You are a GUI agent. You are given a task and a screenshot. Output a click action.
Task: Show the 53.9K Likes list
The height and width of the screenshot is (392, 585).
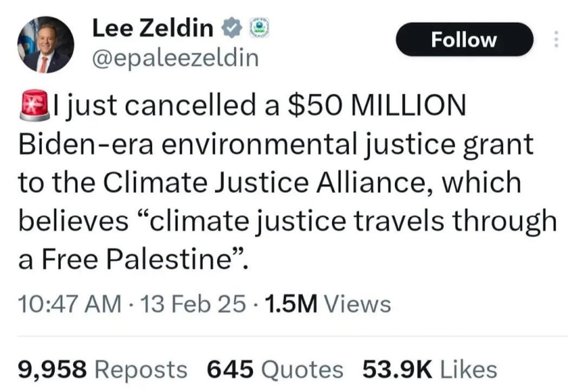click(x=430, y=369)
